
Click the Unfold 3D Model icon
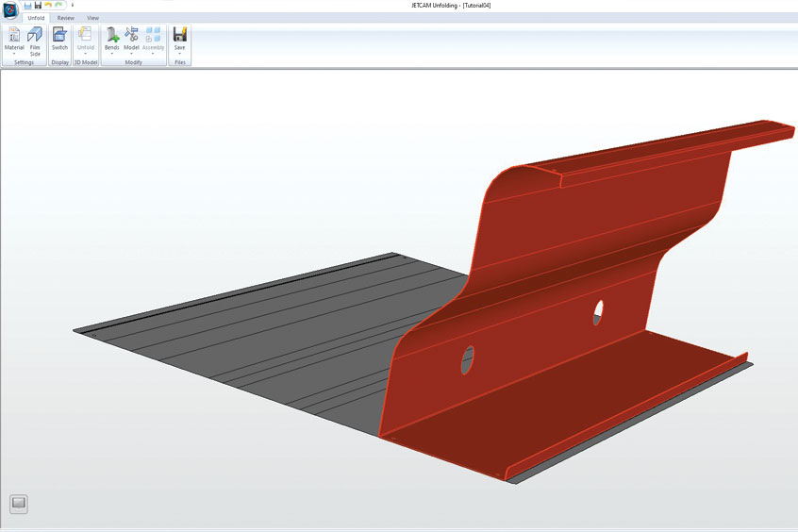86,35
